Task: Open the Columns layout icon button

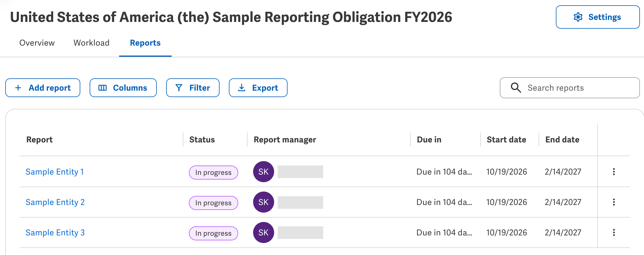Action: pyautogui.click(x=102, y=88)
